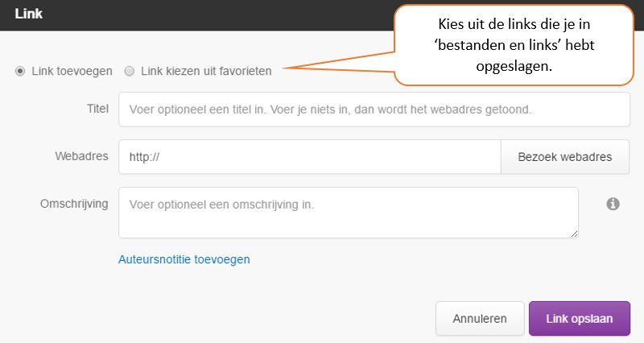Click the dark dialog header bar

point(197,15)
